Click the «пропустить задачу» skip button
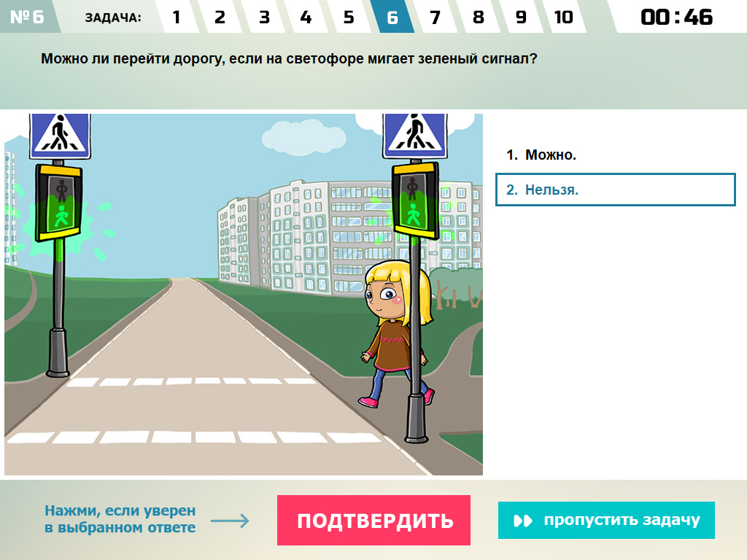 [x=606, y=521]
